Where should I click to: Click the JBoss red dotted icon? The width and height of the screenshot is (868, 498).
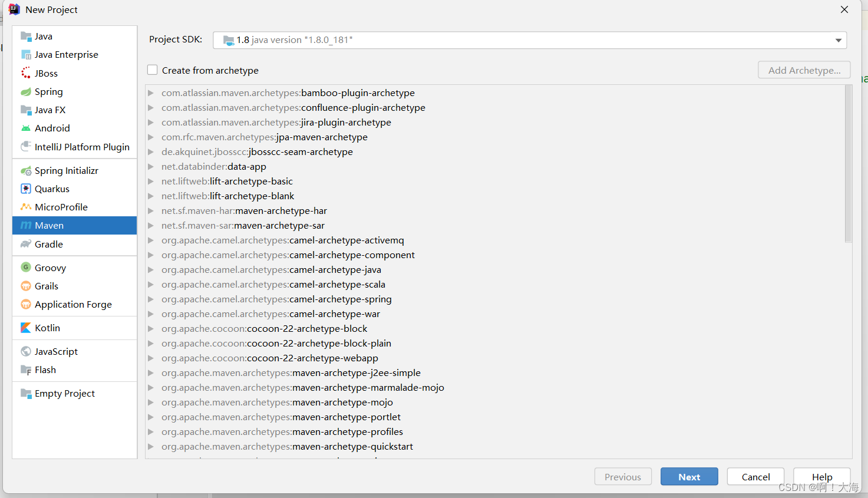click(26, 73)
